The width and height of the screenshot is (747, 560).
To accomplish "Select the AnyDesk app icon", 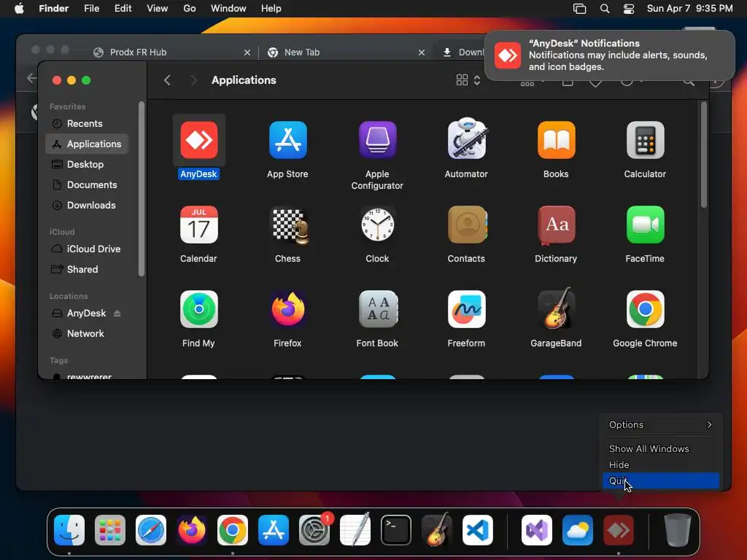I will (x=198, y=139).
